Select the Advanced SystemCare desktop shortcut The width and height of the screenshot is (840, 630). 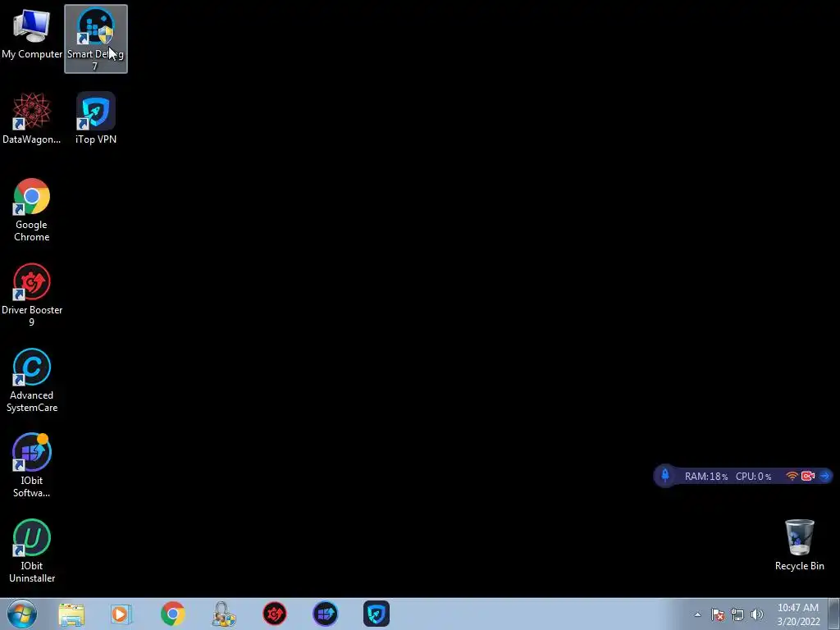point(32,381)
